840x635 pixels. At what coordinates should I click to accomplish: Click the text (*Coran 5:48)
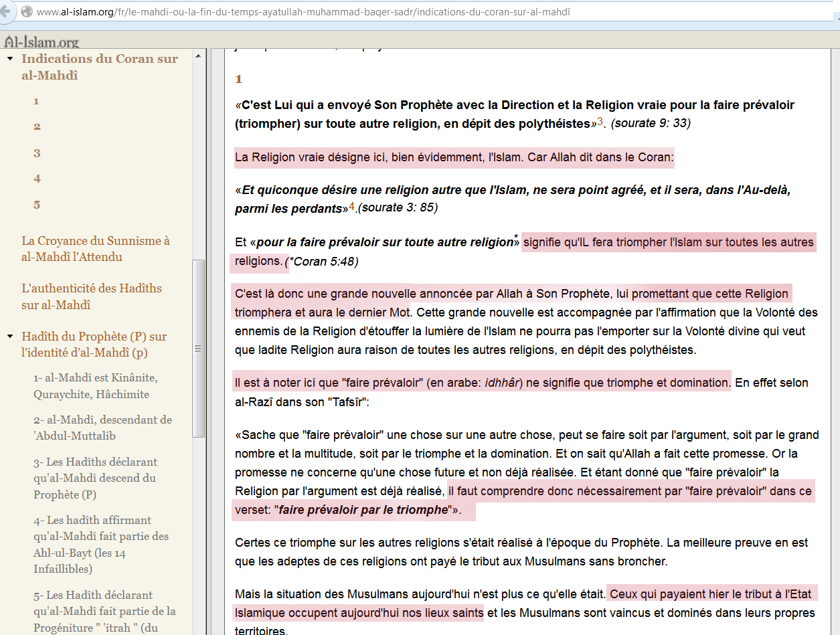(322, 262)
